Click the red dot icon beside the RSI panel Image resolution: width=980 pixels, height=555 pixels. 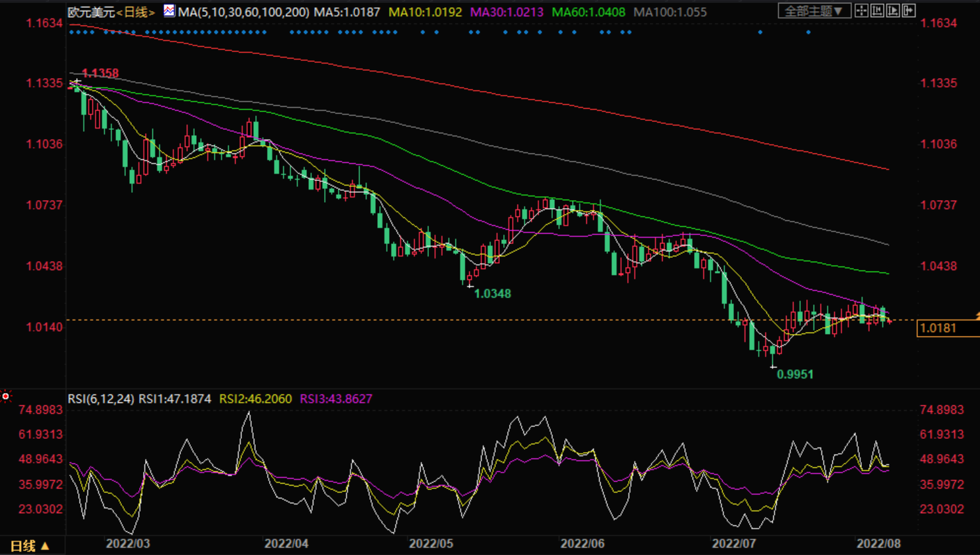tap(6, 396)
